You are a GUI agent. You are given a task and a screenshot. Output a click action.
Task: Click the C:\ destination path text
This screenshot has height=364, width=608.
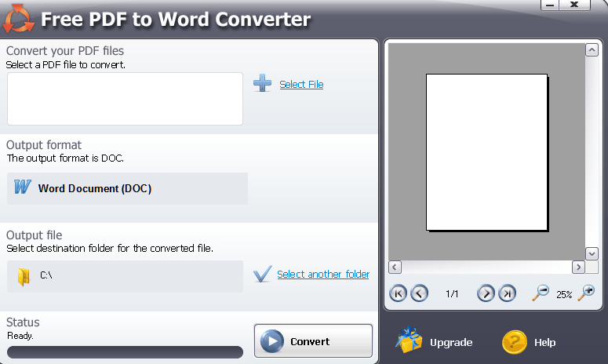click(46, 275)
